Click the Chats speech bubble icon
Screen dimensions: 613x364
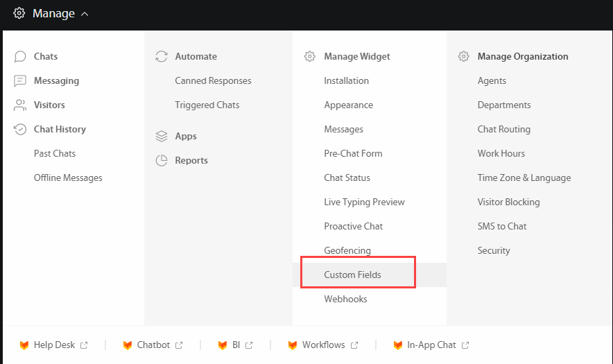coord(20,57)
